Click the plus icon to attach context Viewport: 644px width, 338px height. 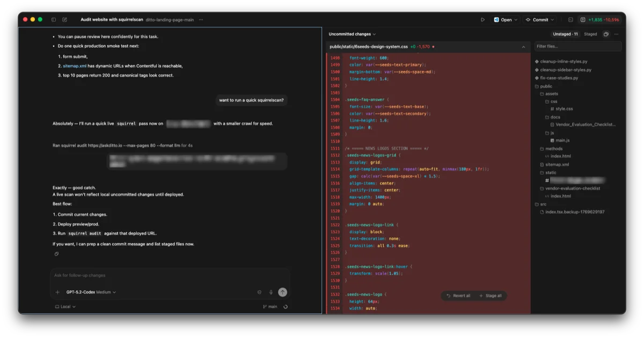coord(57,292)
